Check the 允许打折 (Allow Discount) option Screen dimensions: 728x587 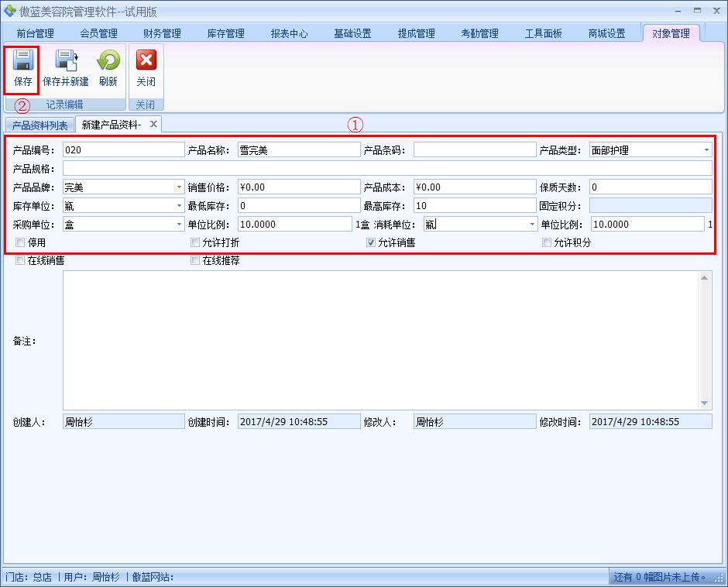[x=194, y=244]
